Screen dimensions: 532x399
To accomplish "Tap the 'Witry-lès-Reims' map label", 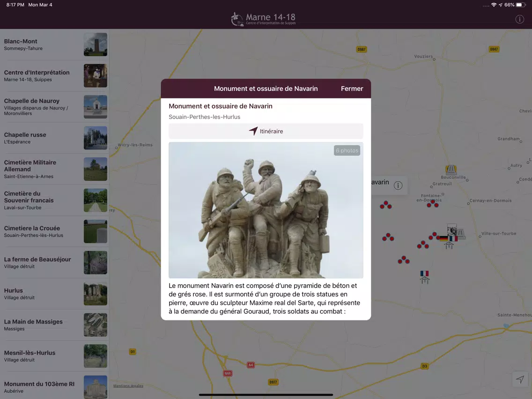I will point(135,145).
